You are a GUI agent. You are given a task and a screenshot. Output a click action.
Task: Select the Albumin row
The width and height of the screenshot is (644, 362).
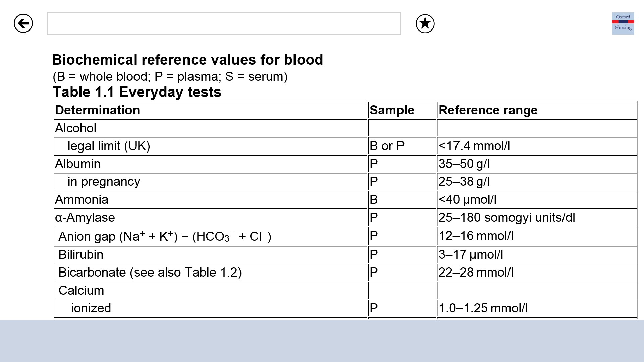click(x=78, y=164)
